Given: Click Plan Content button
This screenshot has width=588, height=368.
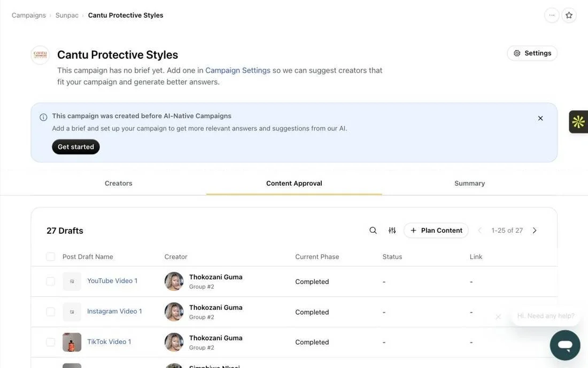Looking at the screenshot, I should pos(436,231).
